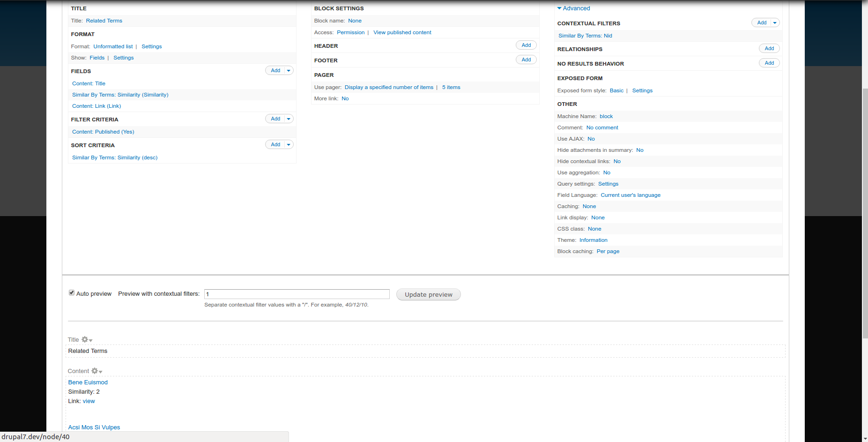This screenshot has width=868, height=442.
Task: Add a Header to the view
Action: 526,45
